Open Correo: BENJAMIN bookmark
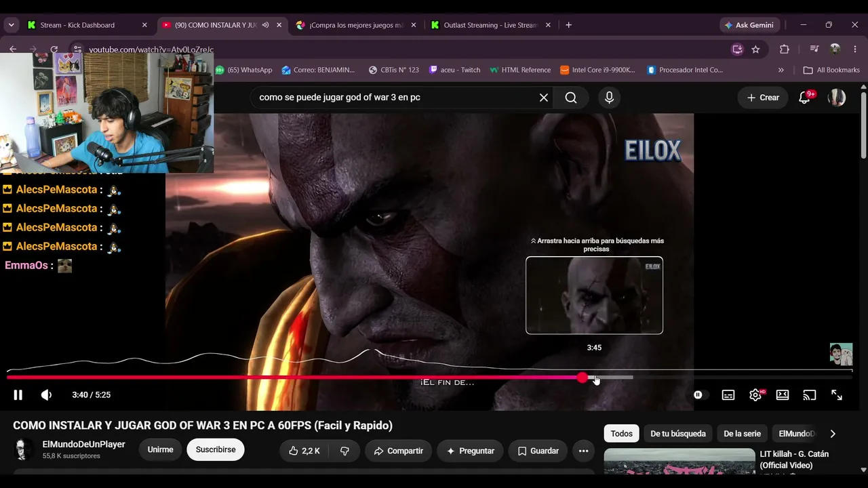This screenshot has height=488, width=868. 318,70
